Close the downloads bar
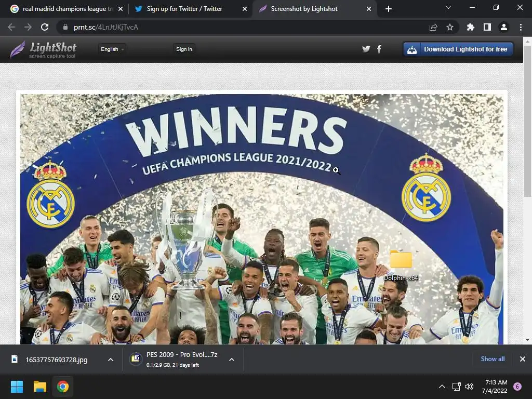This screenshot has height=399, width=532. pyautogui.click(x=523, y=359)
